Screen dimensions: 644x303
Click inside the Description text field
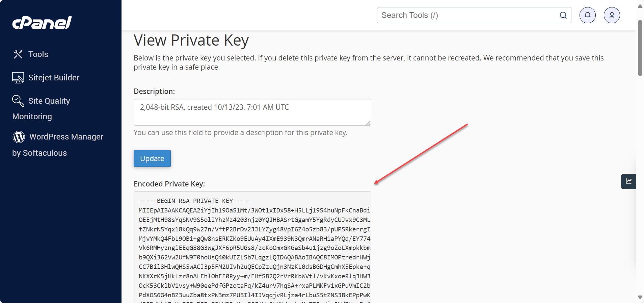point(252,112)
